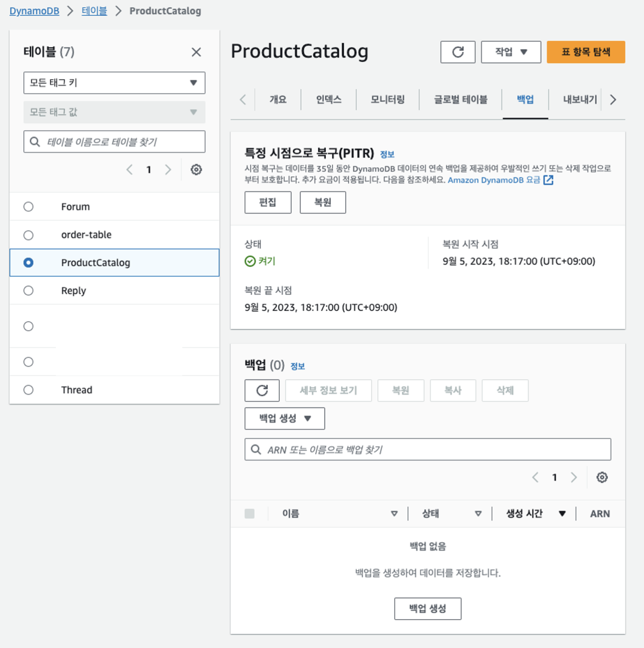
Task: Select the Reply table radio button
Action: (28, 290)
